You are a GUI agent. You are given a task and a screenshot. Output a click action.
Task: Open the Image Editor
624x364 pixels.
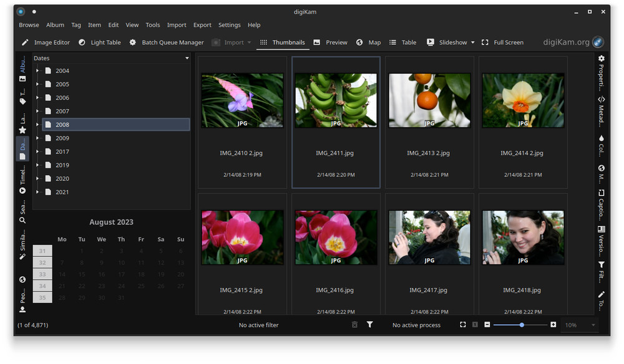(x=46, y=42)
